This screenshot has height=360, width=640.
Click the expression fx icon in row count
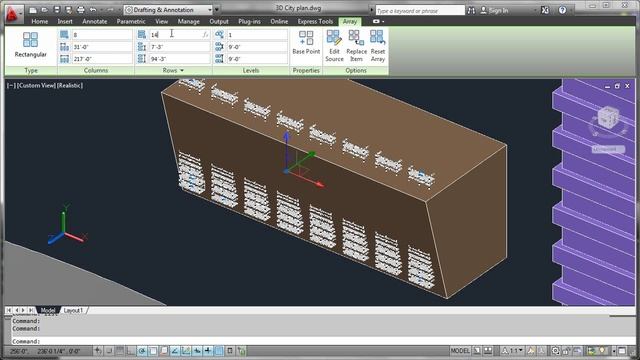pyautogui.click(x=205, y=35)
